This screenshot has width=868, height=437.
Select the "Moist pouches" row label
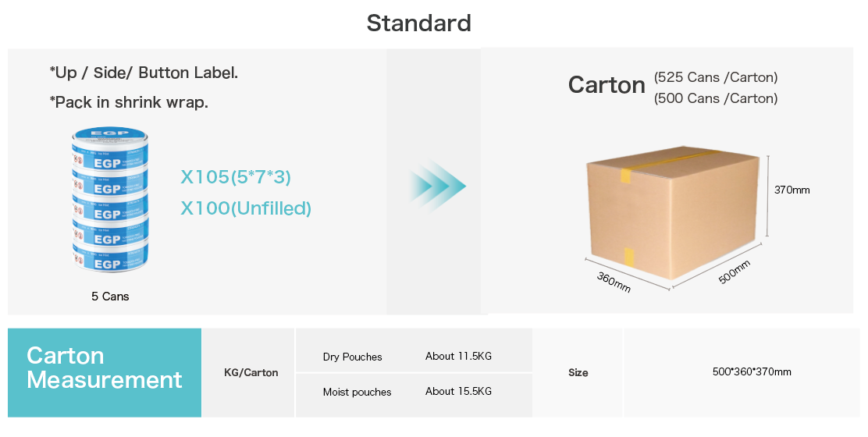coord(358,392)
